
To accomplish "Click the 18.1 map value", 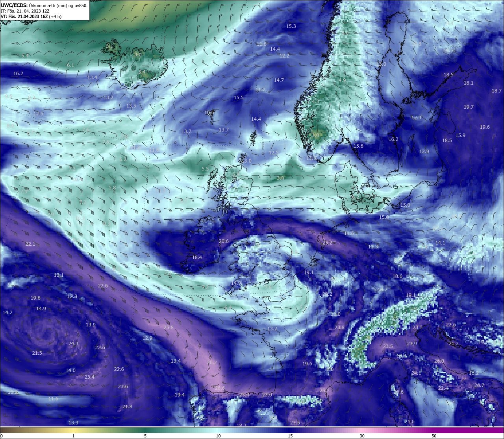I will pyautogui.click(x=469, y=83).
